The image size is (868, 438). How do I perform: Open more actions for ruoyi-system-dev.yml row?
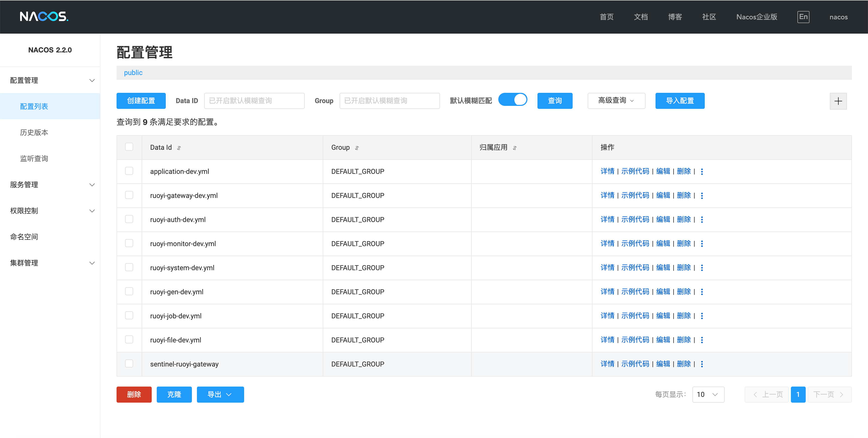[x=702, y=268]
